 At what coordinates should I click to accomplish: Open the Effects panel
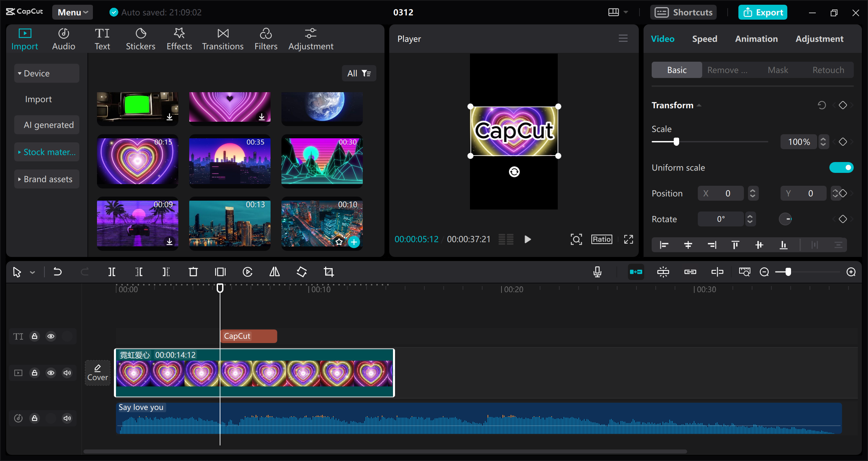(179, 38)
